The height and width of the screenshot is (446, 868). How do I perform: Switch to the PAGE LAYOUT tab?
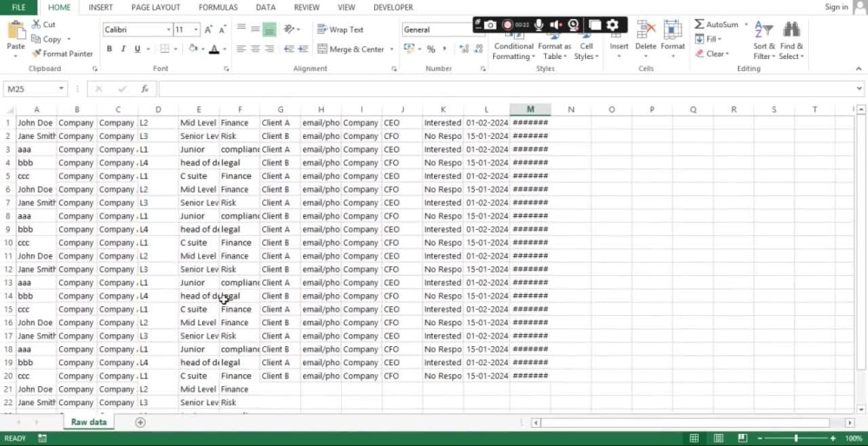coord(155,7)
